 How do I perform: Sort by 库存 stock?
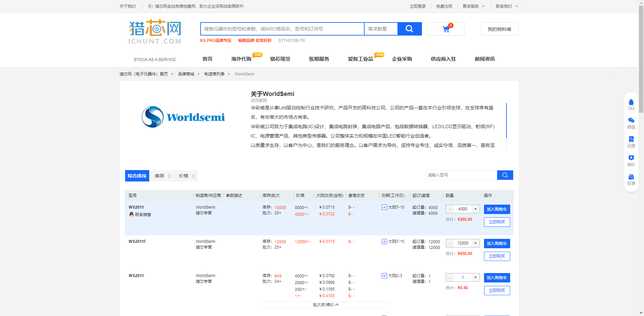tap(163, 176)
